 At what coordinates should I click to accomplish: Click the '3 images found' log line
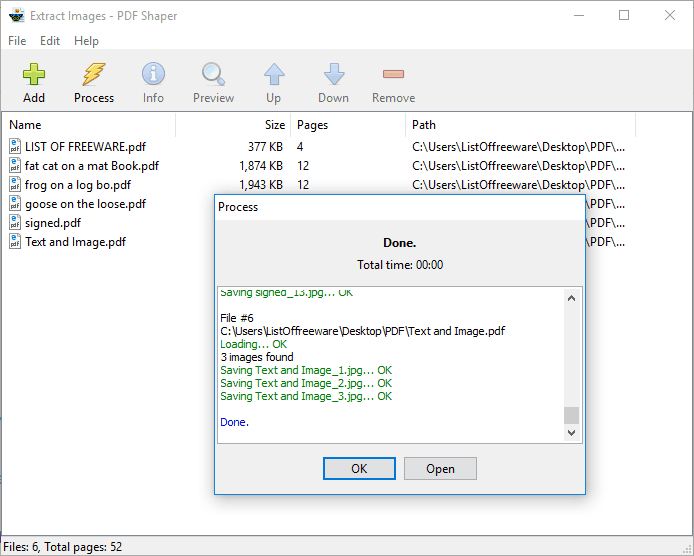point(257,357)
